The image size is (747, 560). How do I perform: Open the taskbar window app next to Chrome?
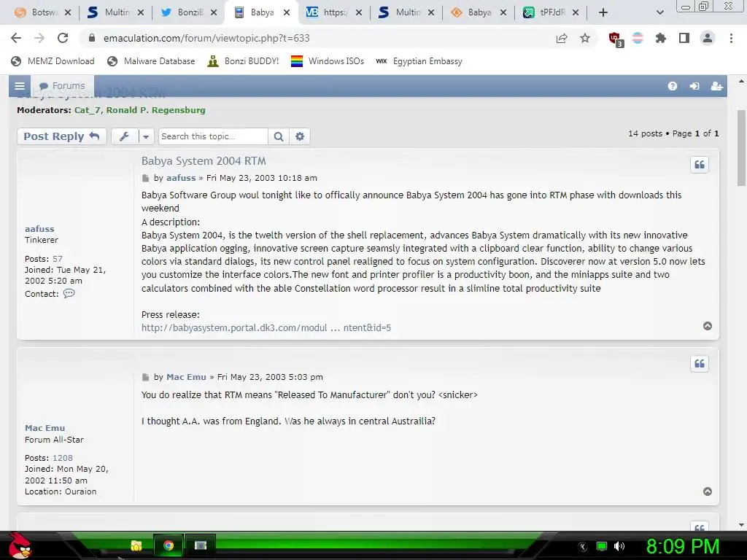[x=201, y=545]
